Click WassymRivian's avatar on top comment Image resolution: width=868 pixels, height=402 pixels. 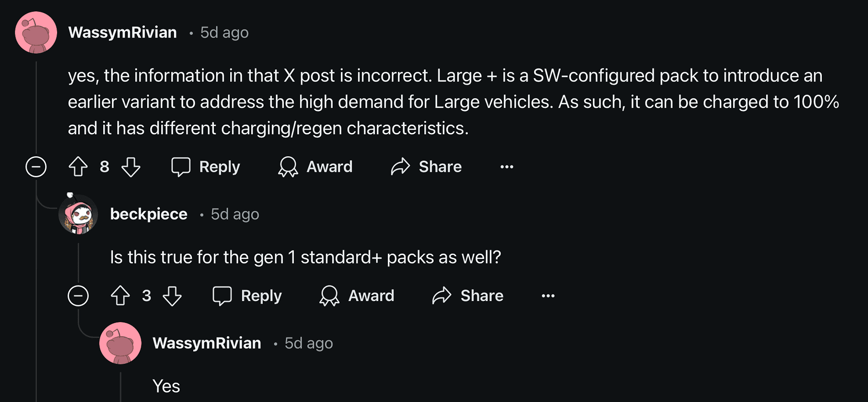pyautogui.click(x=36, y=32)
